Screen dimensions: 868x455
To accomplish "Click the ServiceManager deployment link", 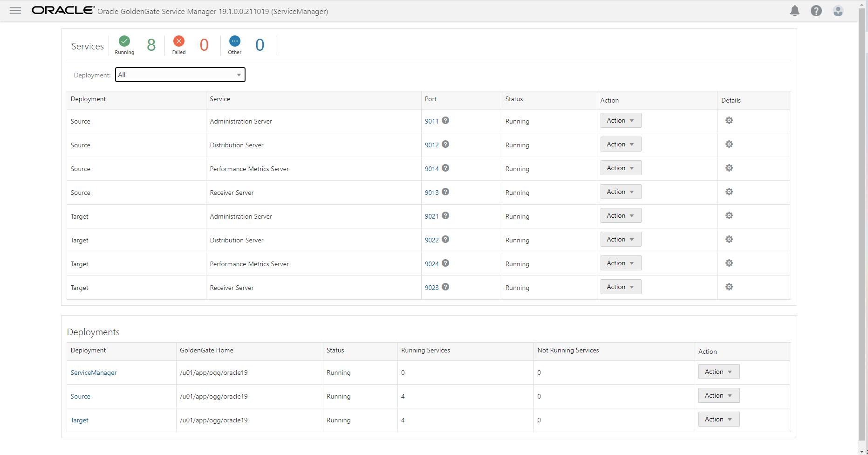I will point(94,373).
